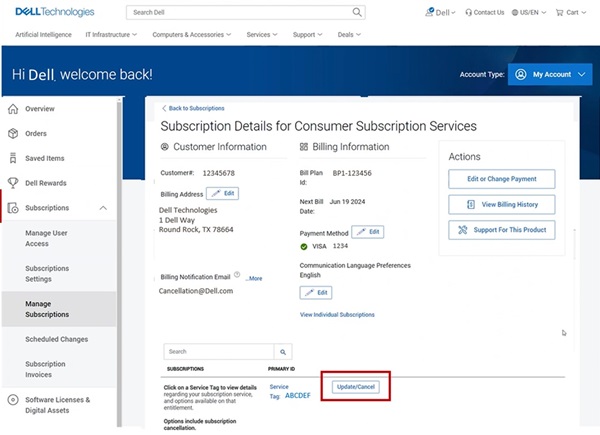Click the Dell Technologies logo
The image size is (600, 435).
(x=55, y=12)
